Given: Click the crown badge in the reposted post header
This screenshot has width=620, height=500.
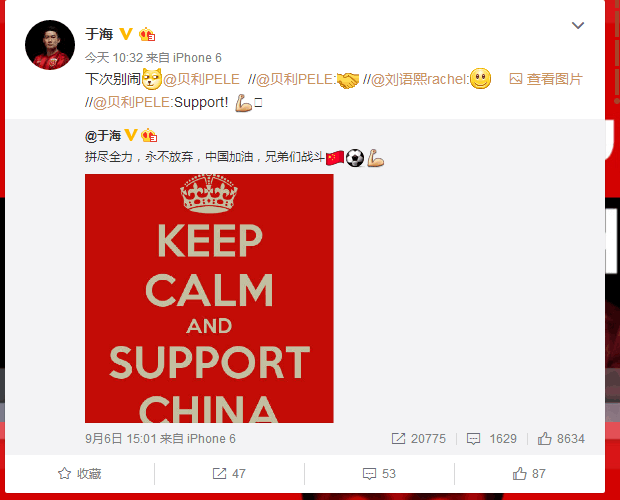Looking at the screenshot, I should pos(149,136).
